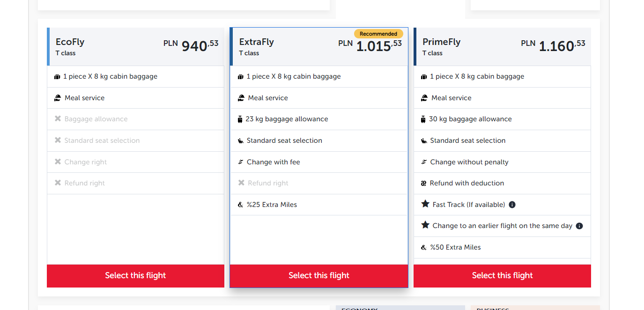
Task: Click the ExtraFly 23 kg baggage suitcase icon
Action: point(240,119)
